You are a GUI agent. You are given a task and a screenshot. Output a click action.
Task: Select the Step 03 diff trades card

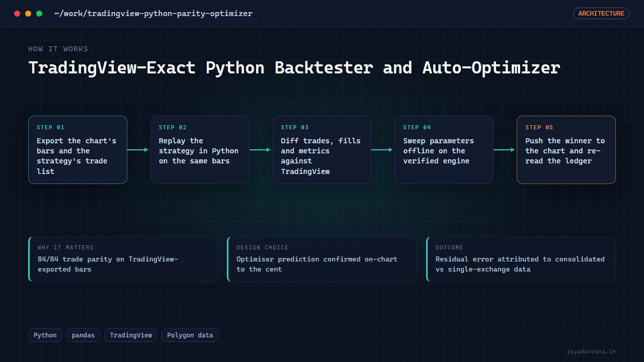[x=322, y=150]
